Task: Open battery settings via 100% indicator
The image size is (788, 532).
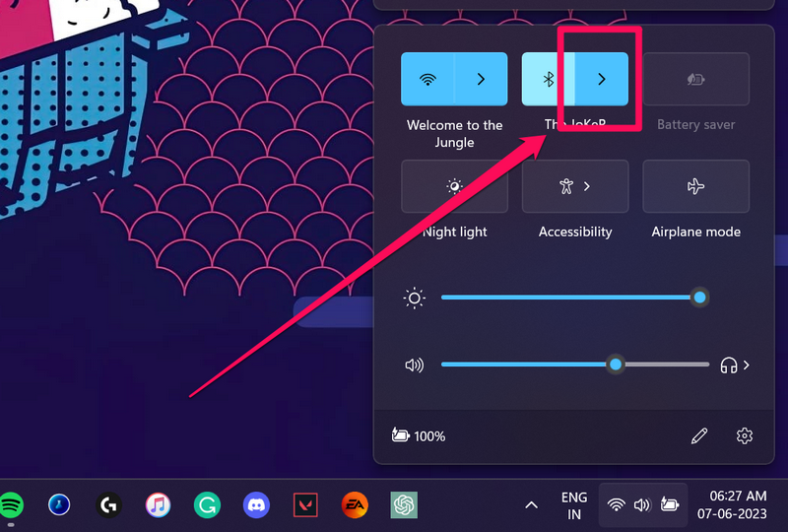Action: [x=419, y=435]
